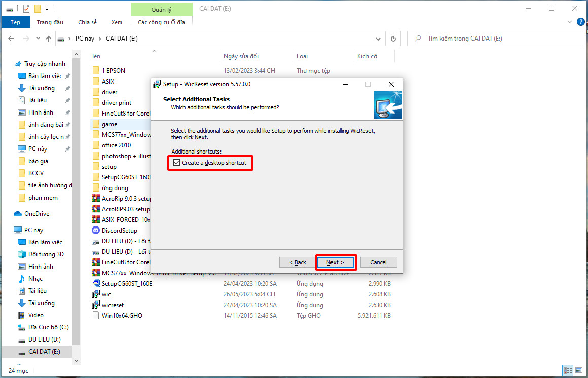
Task: Switch to Trang đầu ribbon tab
Action: pyautogui.click(x=50, y=22)
